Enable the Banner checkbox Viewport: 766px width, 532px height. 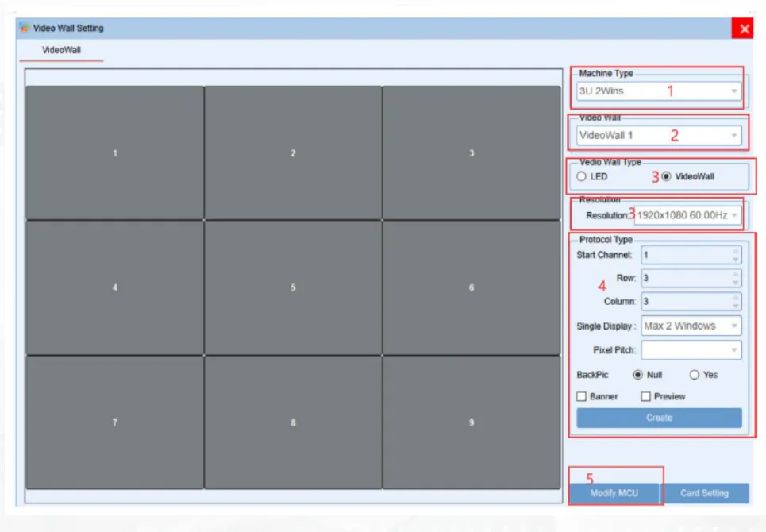click(x=581, y=396)
